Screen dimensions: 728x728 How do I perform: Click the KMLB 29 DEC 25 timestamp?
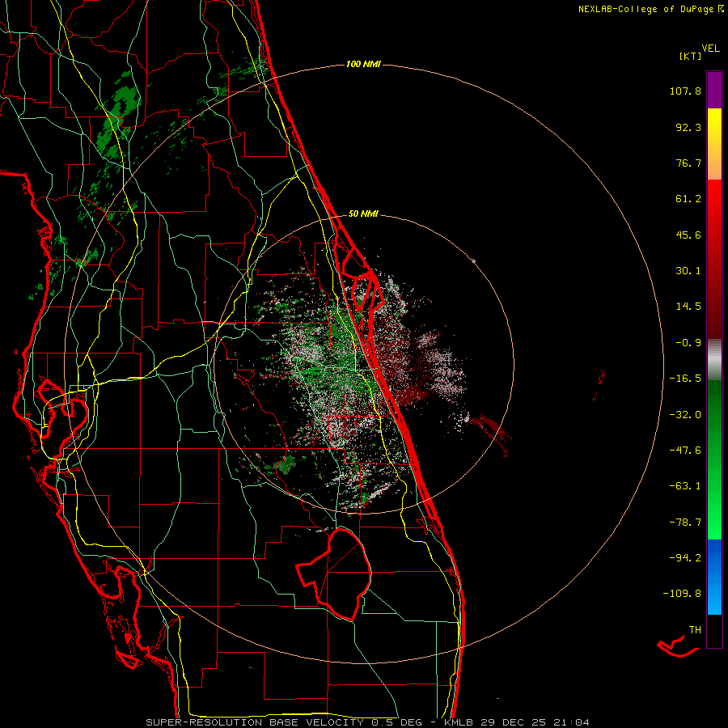[x=517, y=722]
